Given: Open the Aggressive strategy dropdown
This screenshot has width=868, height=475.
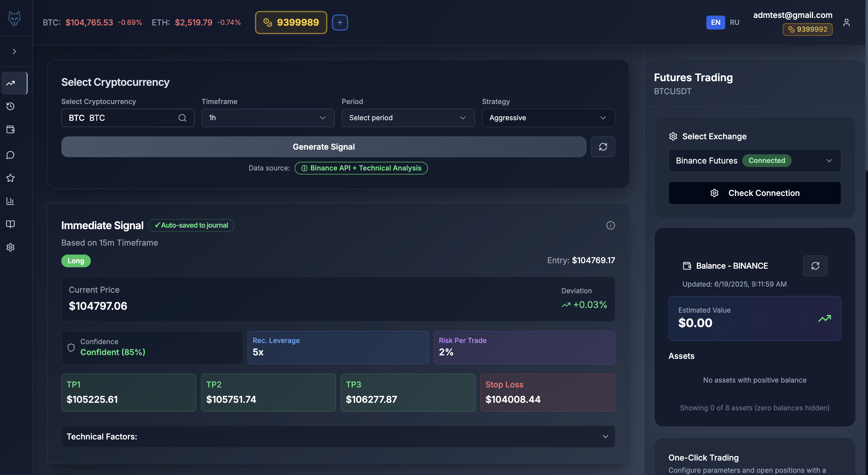Looking at the screenshot, I should pos(548,118).
